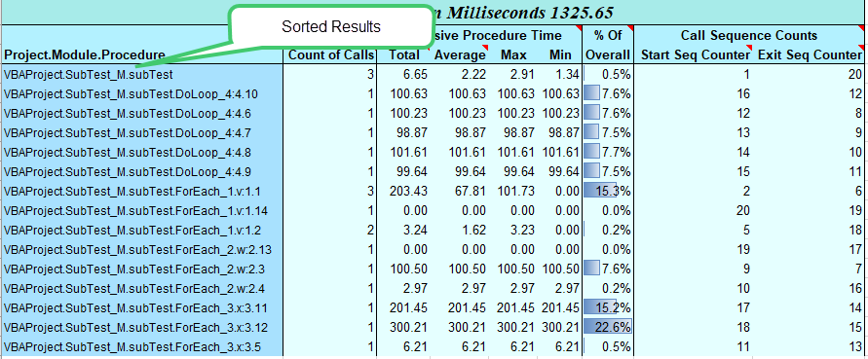868x359 pixels.
Task: Click the Max column header
Action: click(513, 54)
